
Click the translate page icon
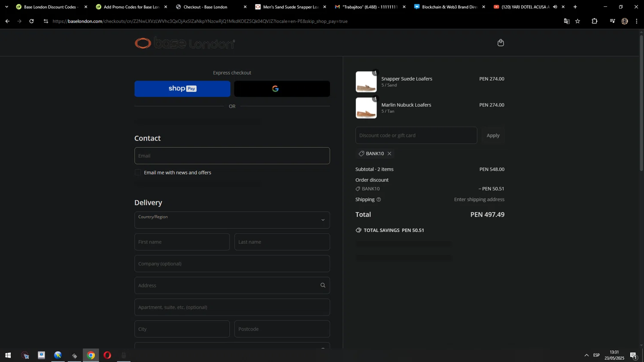567,21
